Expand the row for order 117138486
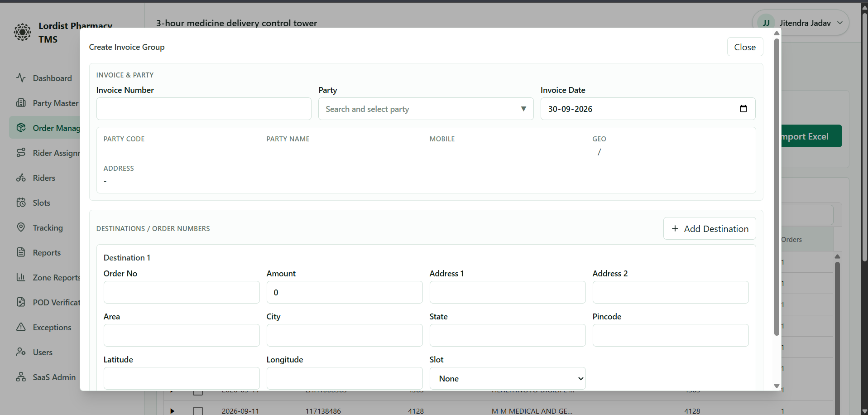Image resolution: width=868 pixels, height=415 pixels. [x=172, y=411]
